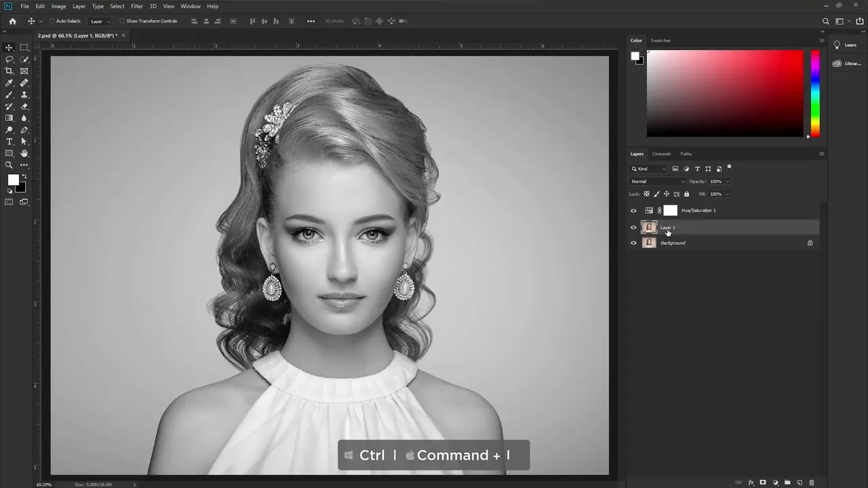Select the Quick Selection tool
868x488 pixels.
(24, 59)
